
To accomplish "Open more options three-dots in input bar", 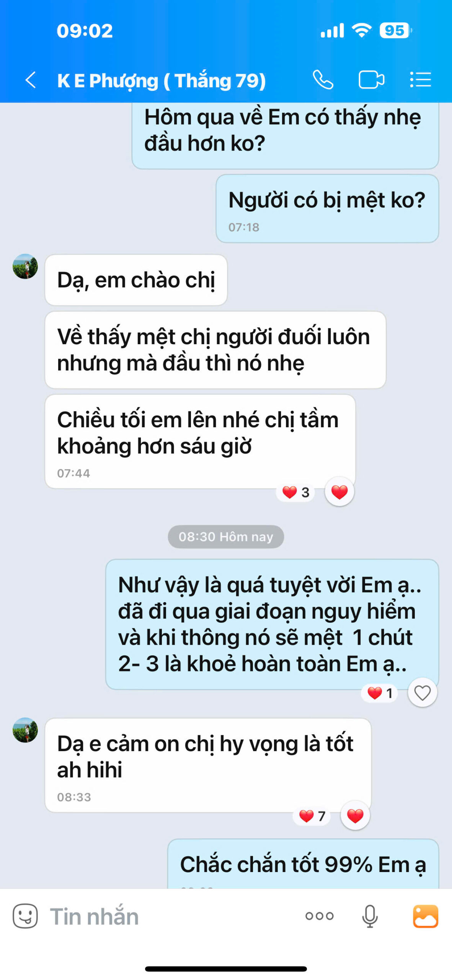I will [x=319, y=916].
